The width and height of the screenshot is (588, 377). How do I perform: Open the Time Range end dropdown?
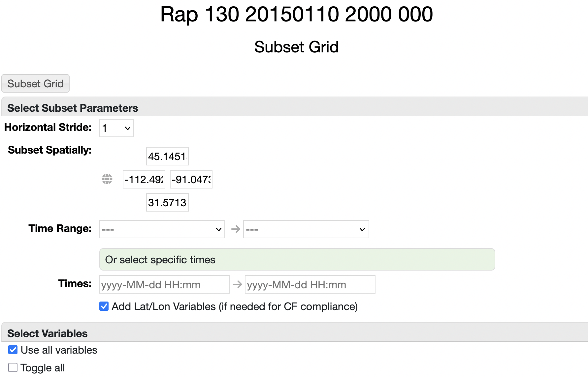pos(306,229)
